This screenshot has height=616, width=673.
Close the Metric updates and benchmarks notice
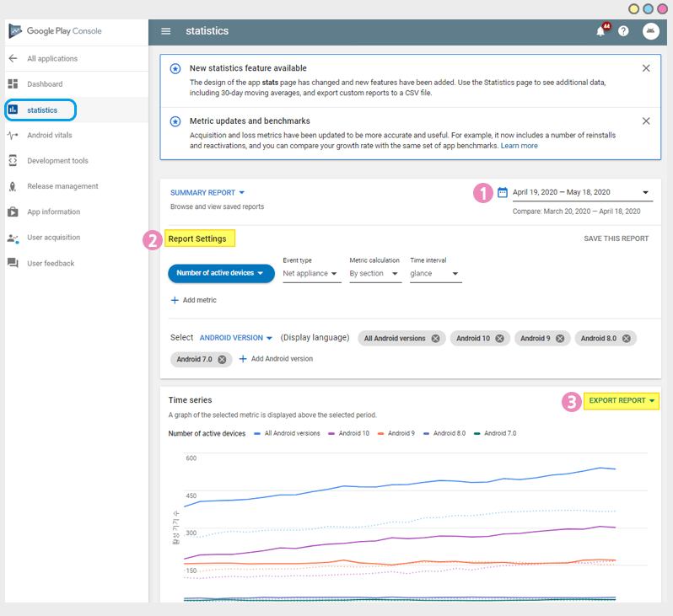(646, 121)
